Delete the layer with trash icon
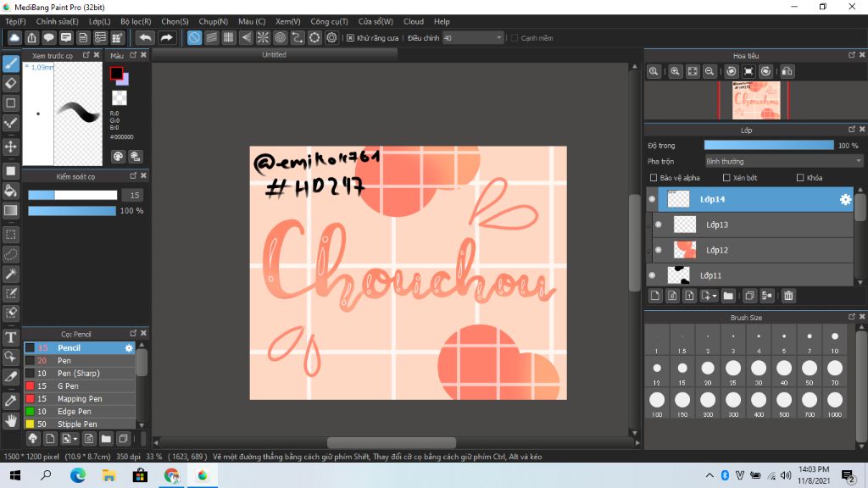Viewport: 868px width, 488px height. [x=788, y=296]
